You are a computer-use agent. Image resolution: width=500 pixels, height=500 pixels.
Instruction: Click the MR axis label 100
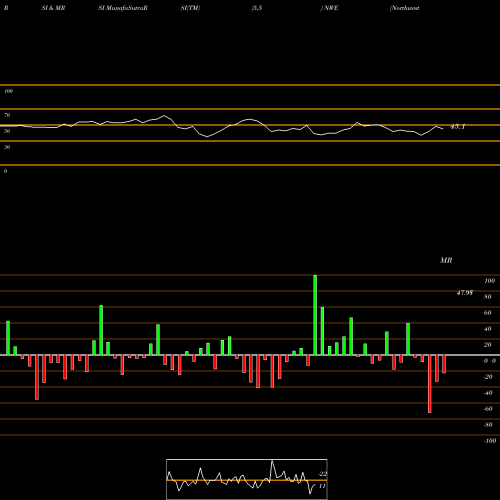click(x=489, y=281)
